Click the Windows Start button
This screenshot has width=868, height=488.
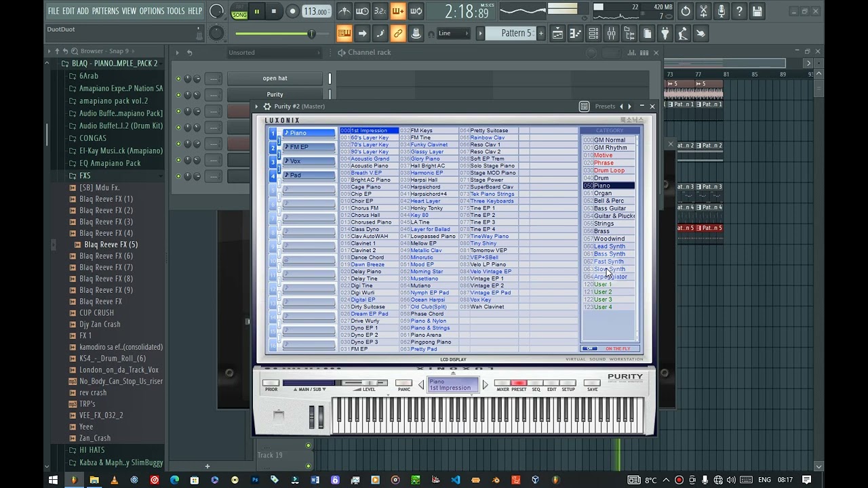[x=53, y=480]
